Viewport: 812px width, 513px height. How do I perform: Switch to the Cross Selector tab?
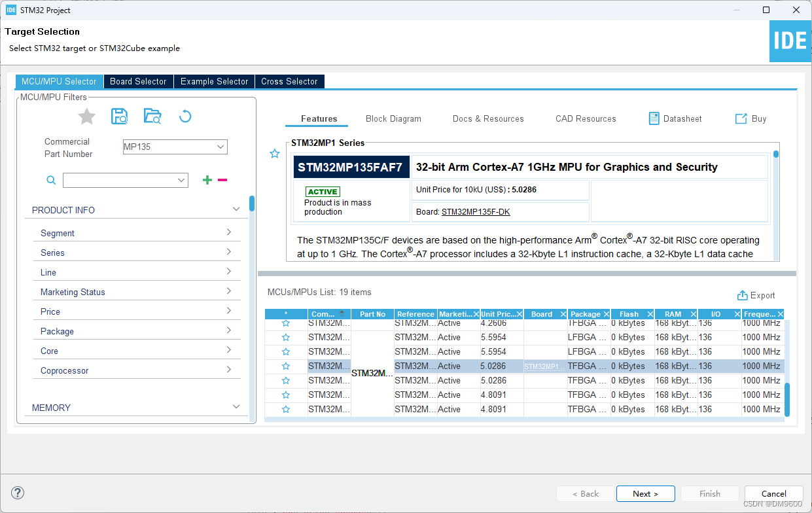(x=289, y=81)
